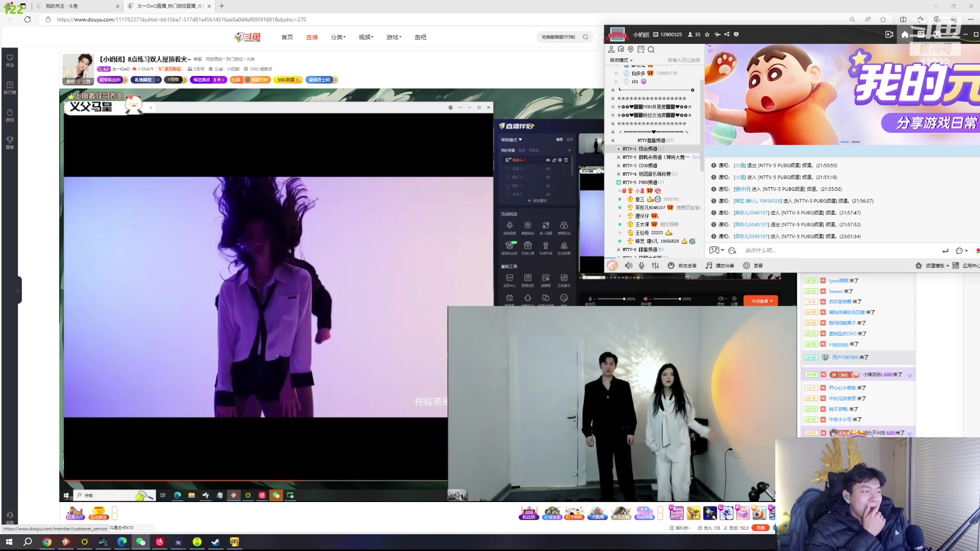Collapse NTTV-5 PUBG频道 channel
Screen dimensions: 980x551
tap(619, 182)
